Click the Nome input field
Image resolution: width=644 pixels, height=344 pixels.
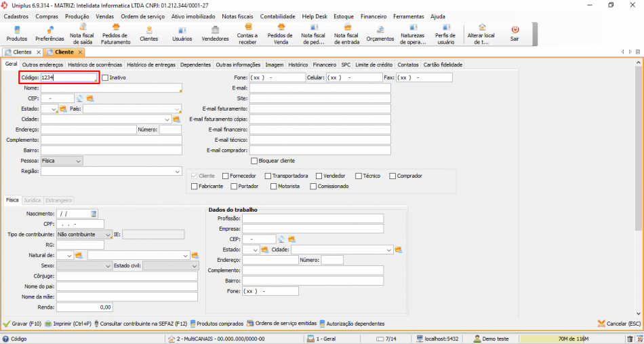click(x=111, y=88)
